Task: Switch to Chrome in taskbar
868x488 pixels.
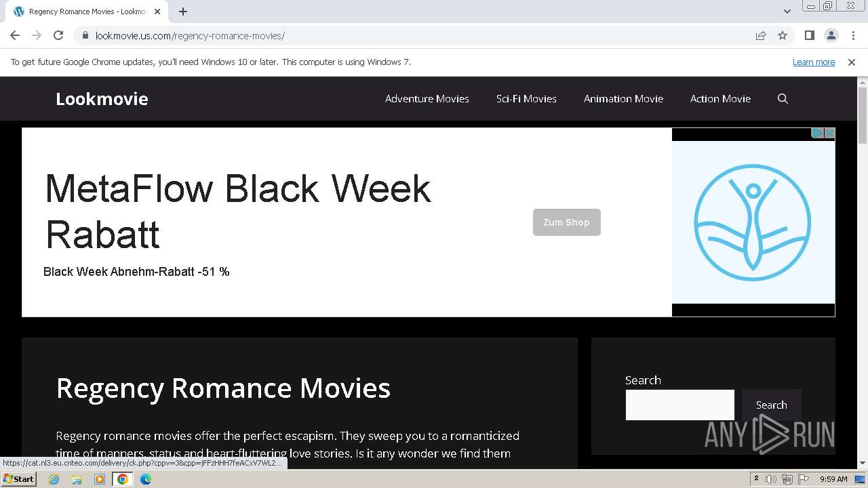Action: [x=123, y=479]
